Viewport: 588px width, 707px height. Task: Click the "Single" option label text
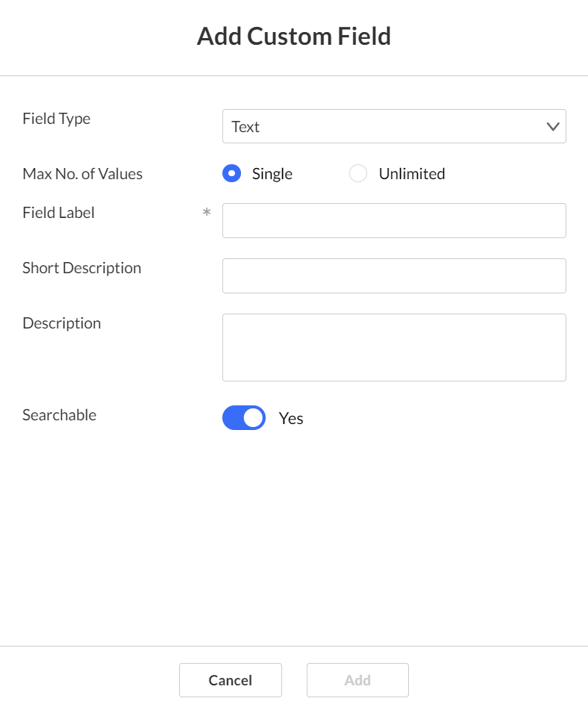pos(272,174)
